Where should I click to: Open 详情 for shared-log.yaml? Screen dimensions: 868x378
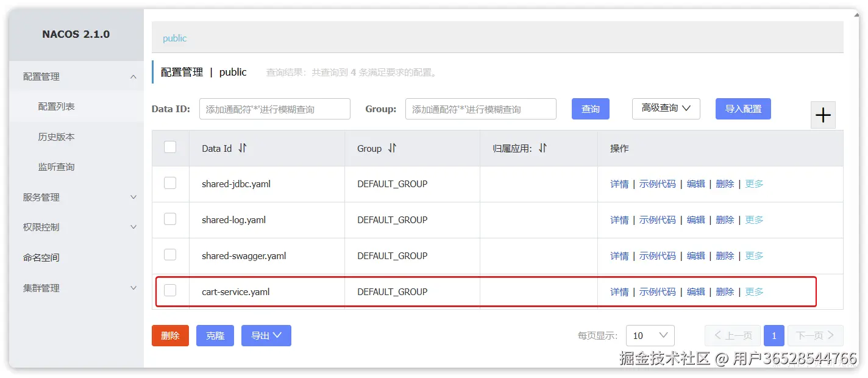619,220
